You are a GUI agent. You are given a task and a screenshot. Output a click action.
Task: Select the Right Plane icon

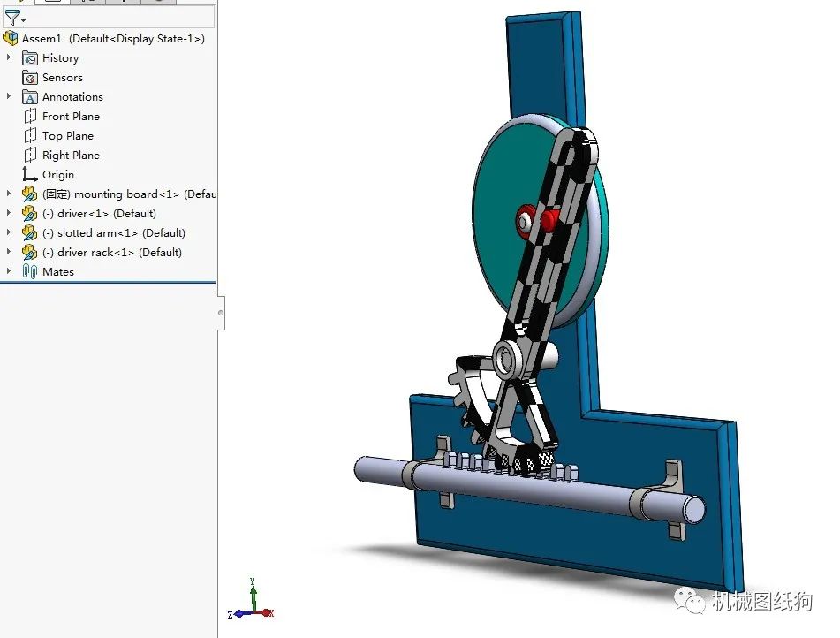pyautogui.click(x=31, y=155)
